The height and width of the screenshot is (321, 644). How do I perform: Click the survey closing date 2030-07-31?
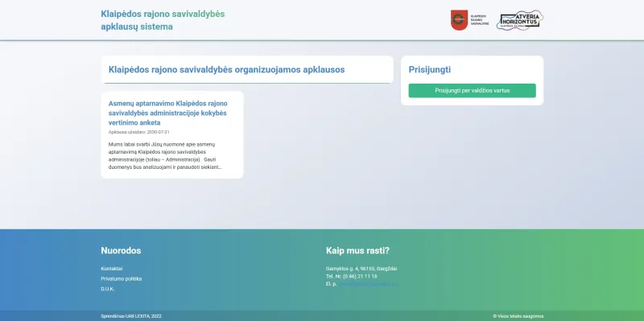(158, 132)
